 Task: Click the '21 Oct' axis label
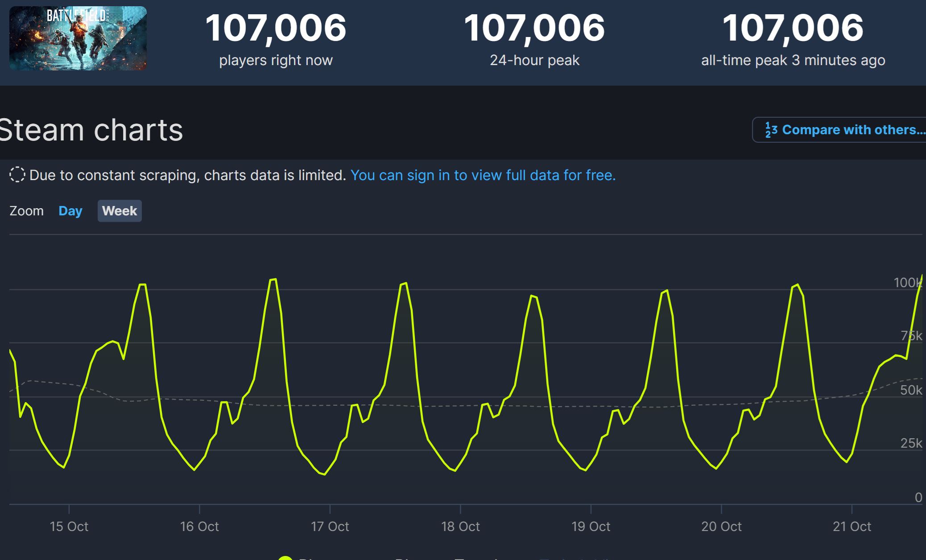pyautogui.click(x=852, y=527)
